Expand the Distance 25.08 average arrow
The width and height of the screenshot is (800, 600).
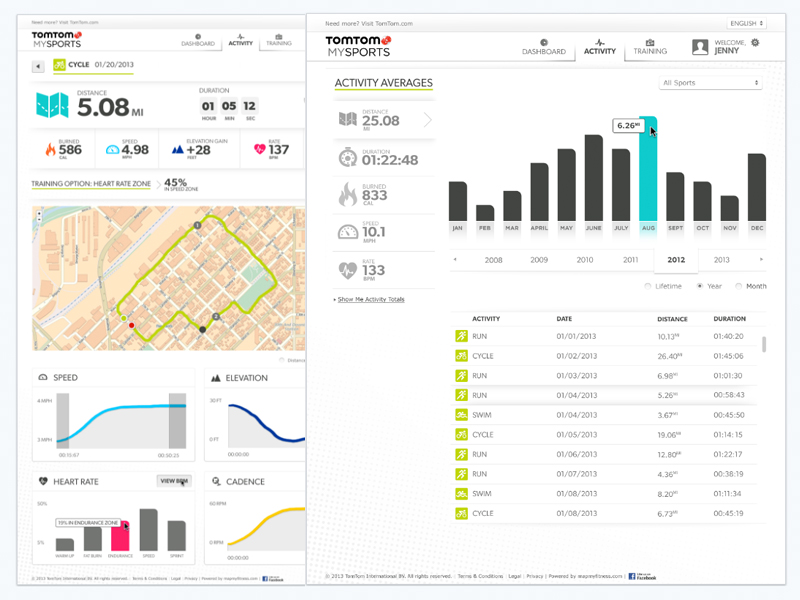(x=428, y=120)
